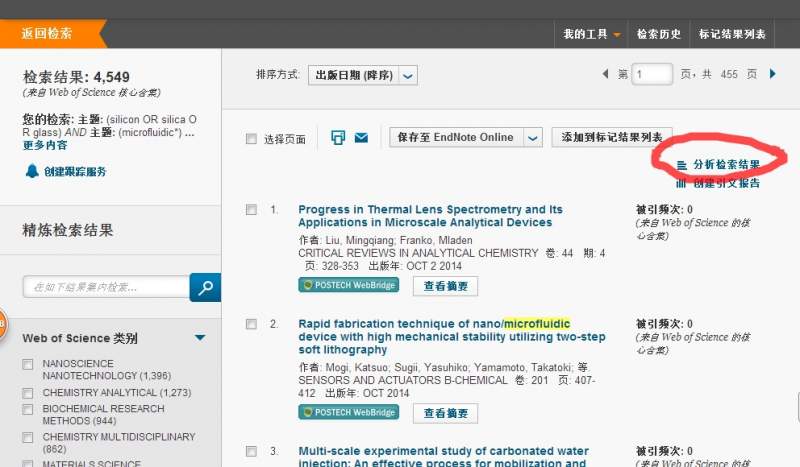Open the 保存至 EndNote Online dropdown arrow
800x467 pixels.
pos(533,138)
